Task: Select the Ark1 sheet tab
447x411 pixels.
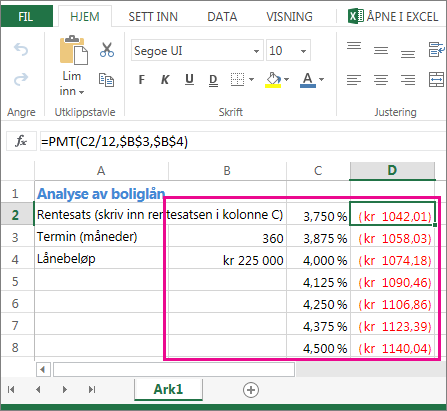Action: click(x=168, y=389)
